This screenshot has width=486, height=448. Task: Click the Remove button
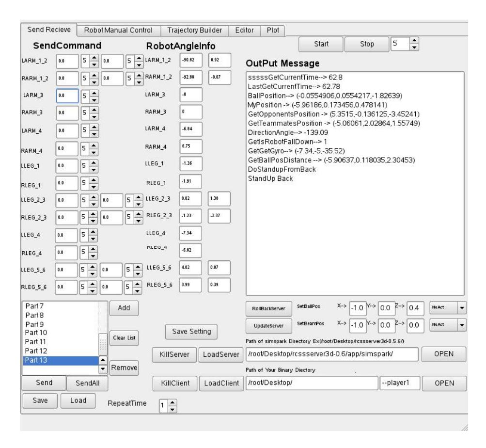pos(124,368)
